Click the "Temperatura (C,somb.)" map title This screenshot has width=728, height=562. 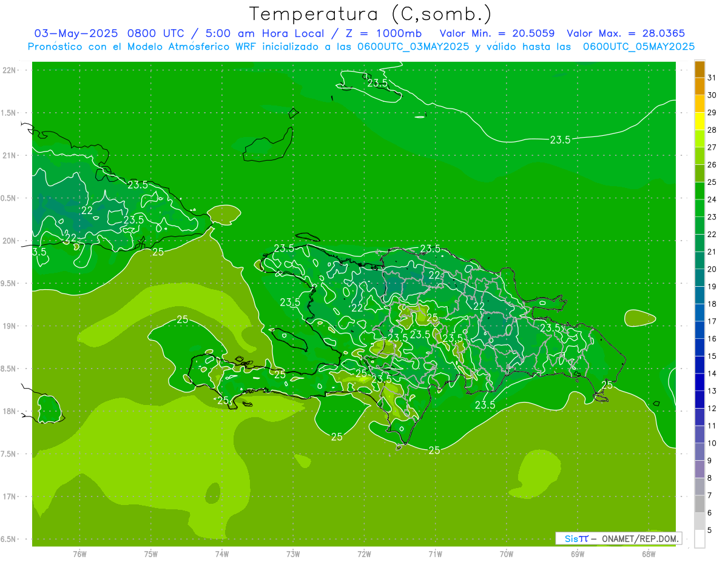371,14
